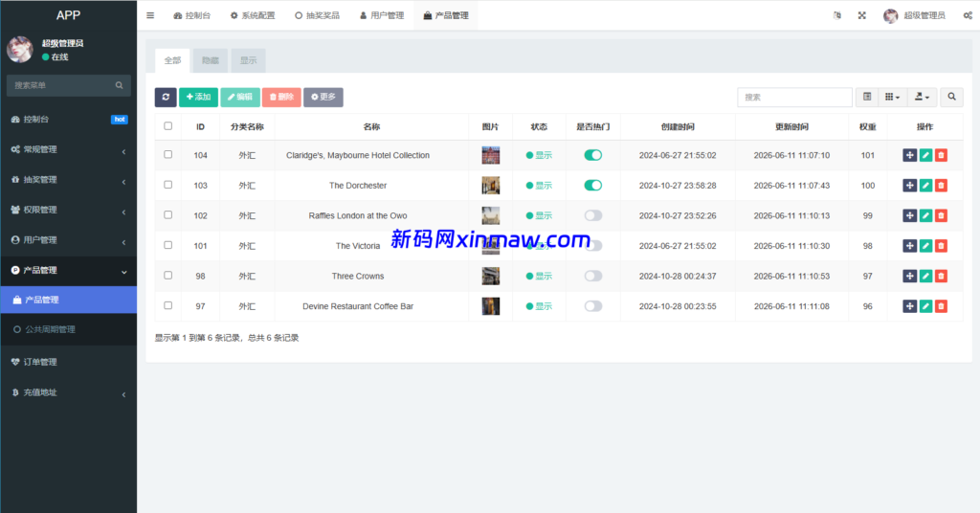
Task: Edit Three Crowns row with pencil icon
Action: [925, 276]
